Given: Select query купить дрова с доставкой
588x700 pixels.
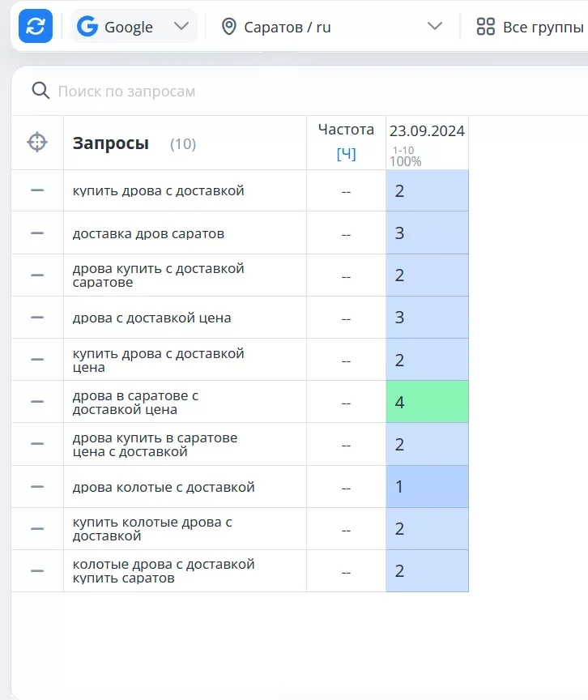Looking at the screenshot, I should coord(159,190).
